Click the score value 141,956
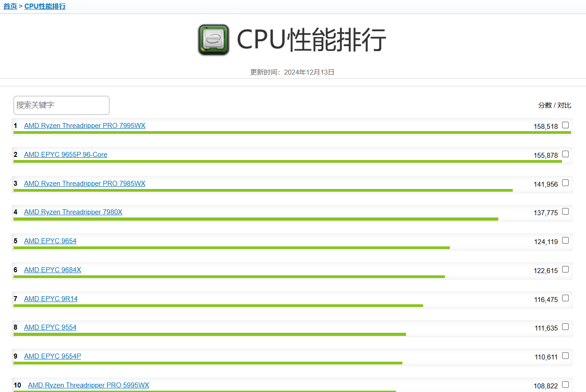The height and width of the screenshot is (392, 586). [546, 184]
